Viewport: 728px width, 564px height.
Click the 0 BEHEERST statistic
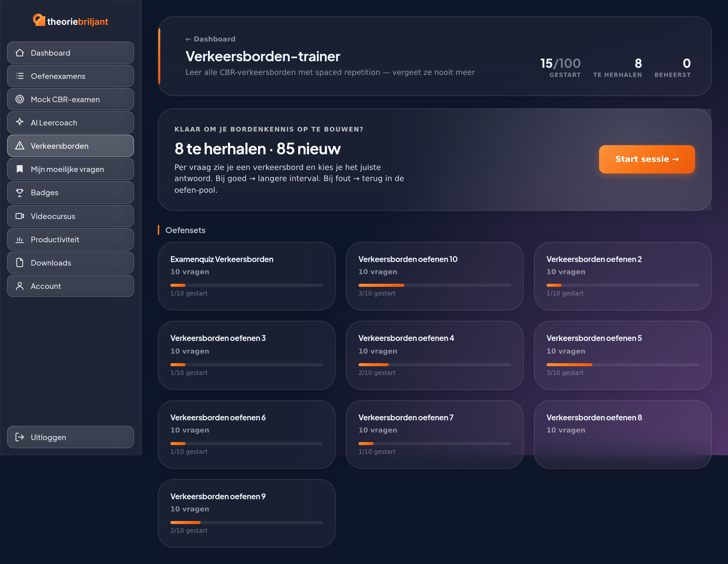673,67
